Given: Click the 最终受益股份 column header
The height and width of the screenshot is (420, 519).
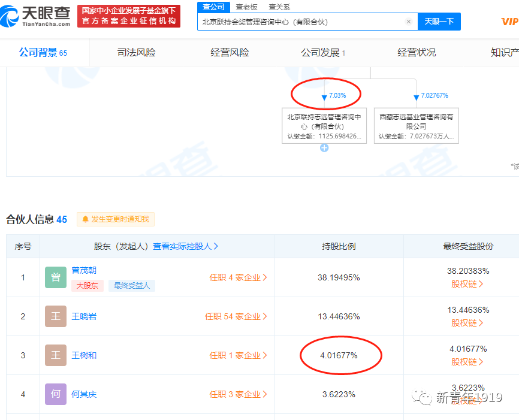Looking at the screenshot, I should 468,246.
